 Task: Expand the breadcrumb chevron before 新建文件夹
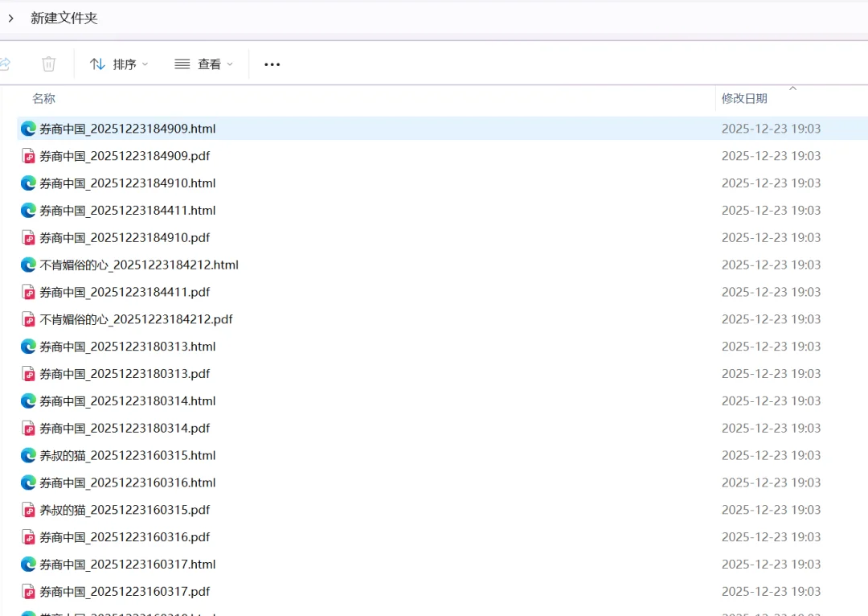coord(10,18)
